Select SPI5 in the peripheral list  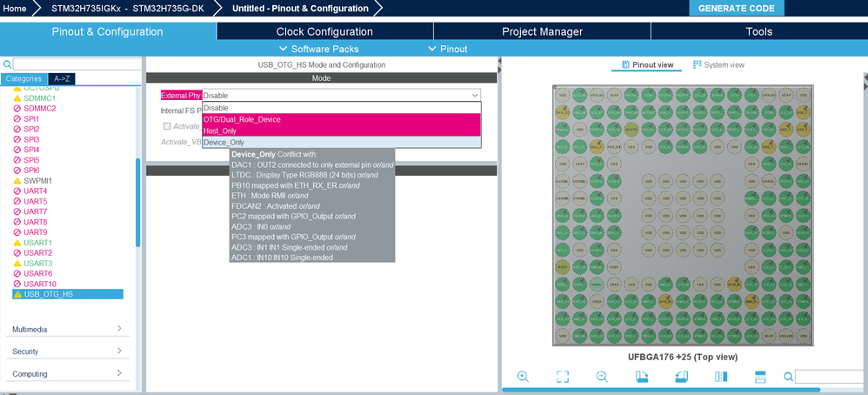click(31, 160)
